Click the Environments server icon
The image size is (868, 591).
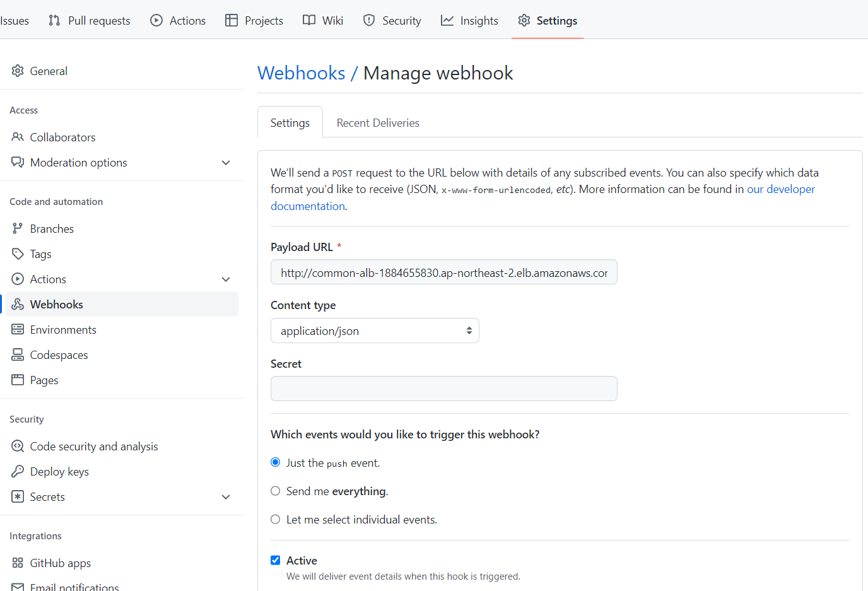coord(18,329)
